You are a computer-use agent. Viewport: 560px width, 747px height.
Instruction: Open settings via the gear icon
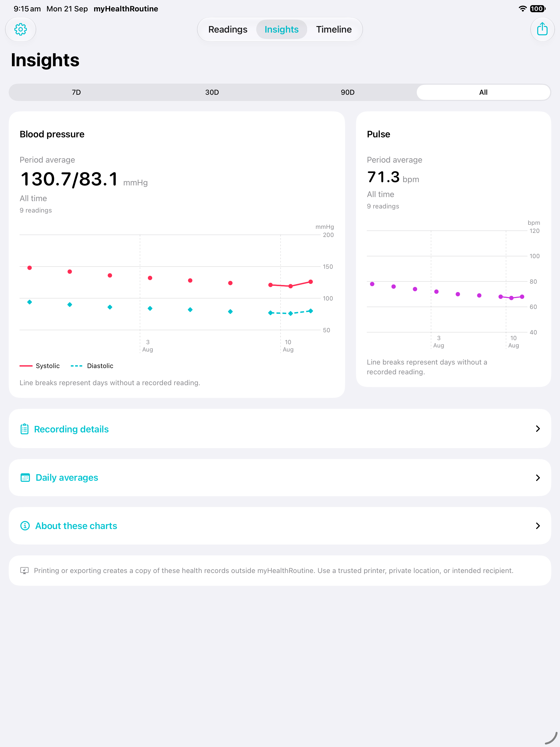(21, 29)
